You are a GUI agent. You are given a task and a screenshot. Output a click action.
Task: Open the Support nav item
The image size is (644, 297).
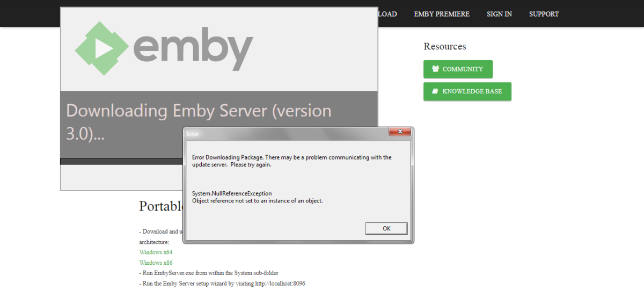pyautogui.click(x=544, y=14)
